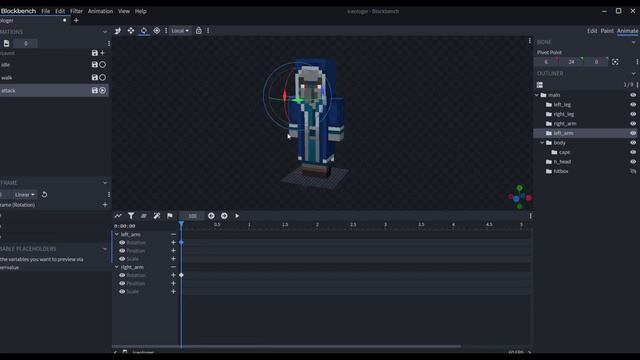Add data point with plus in Keyframe panel
Image resolution: width=640 pixels, height=360 pixels.
[105, 205]
